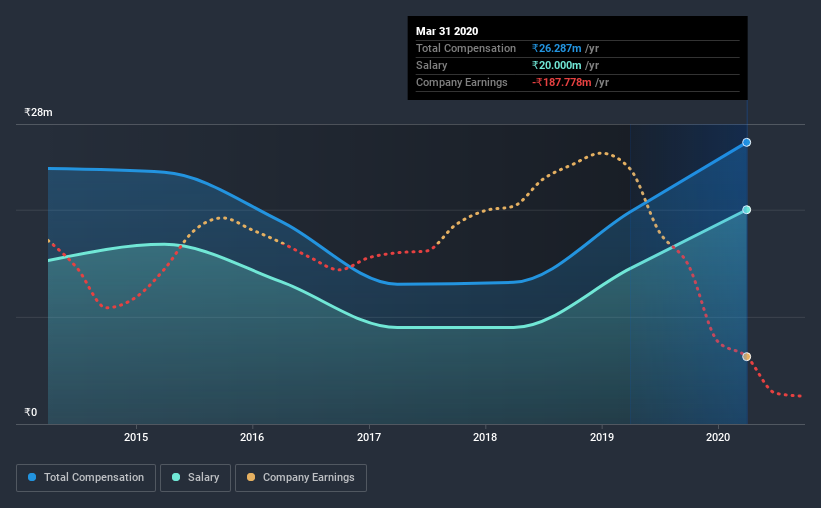Image resolution: width=821 pixels, height=508 pixels.
Task: Click the Salary tooltip row label
Action: (x=431, y=65)
